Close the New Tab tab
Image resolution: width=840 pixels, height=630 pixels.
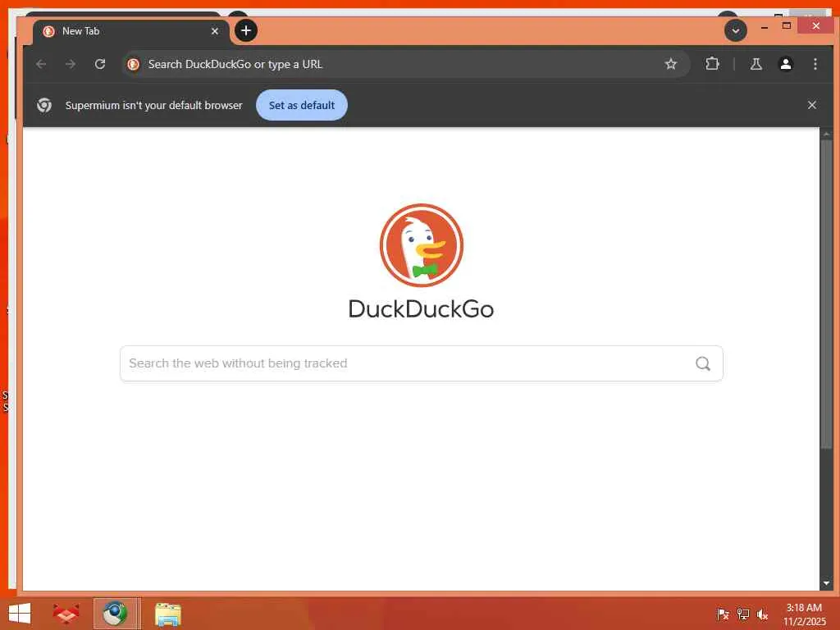(x=215, y=31)
